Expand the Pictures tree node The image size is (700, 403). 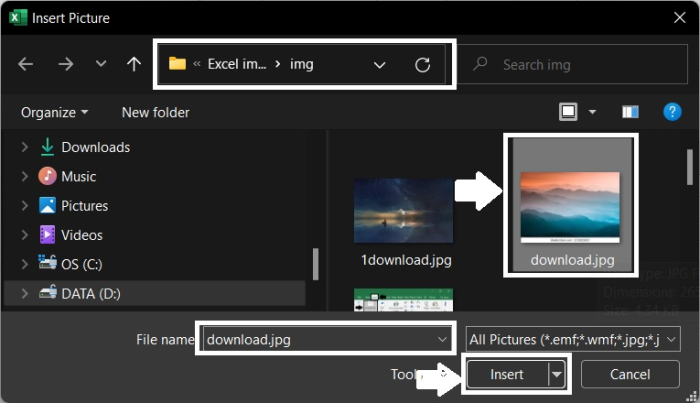[25, 206]
